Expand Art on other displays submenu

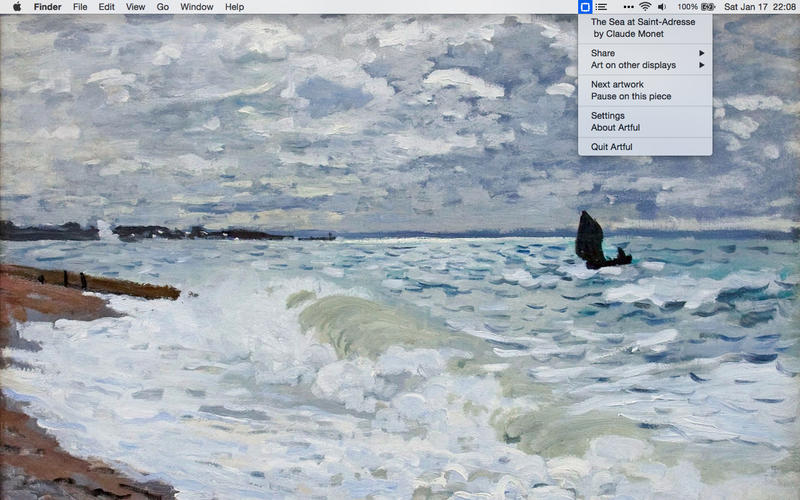(645, 65)
